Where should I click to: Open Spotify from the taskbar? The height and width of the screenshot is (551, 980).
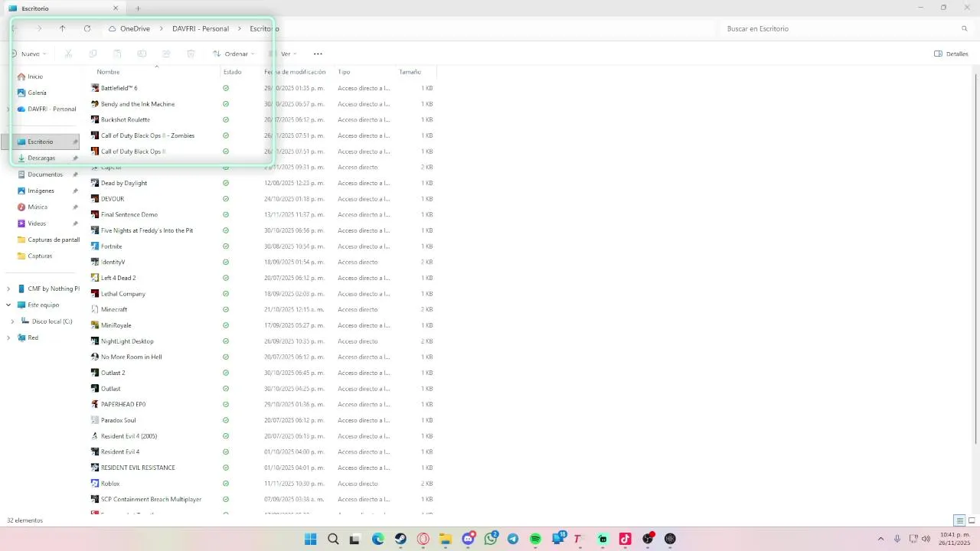[535, 539]
